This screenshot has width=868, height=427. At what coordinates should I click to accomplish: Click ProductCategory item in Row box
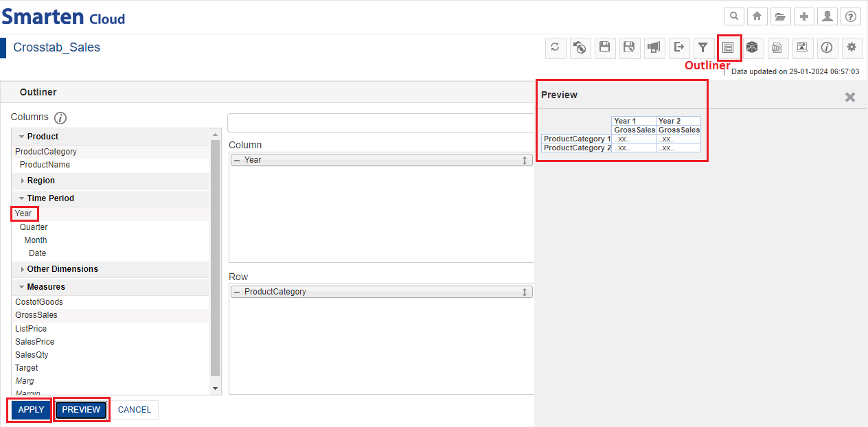tap(382, 292)
